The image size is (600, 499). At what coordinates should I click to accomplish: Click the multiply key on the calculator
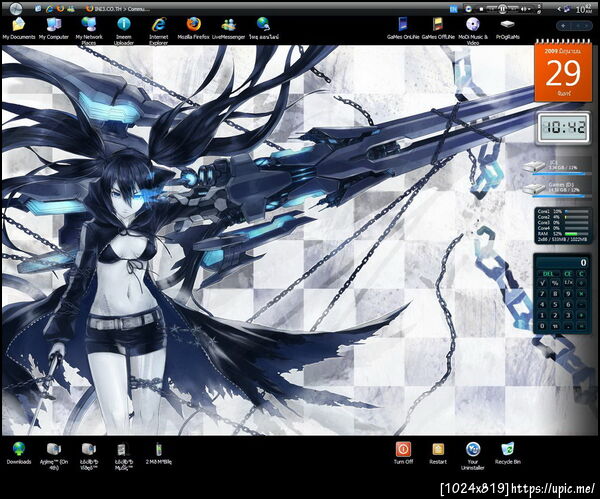[581, 294]
